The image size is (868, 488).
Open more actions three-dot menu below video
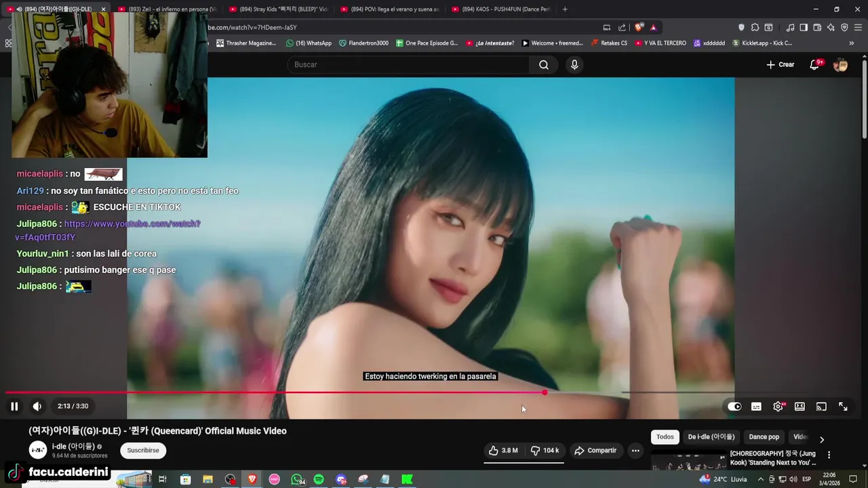[x=635, y=450]
